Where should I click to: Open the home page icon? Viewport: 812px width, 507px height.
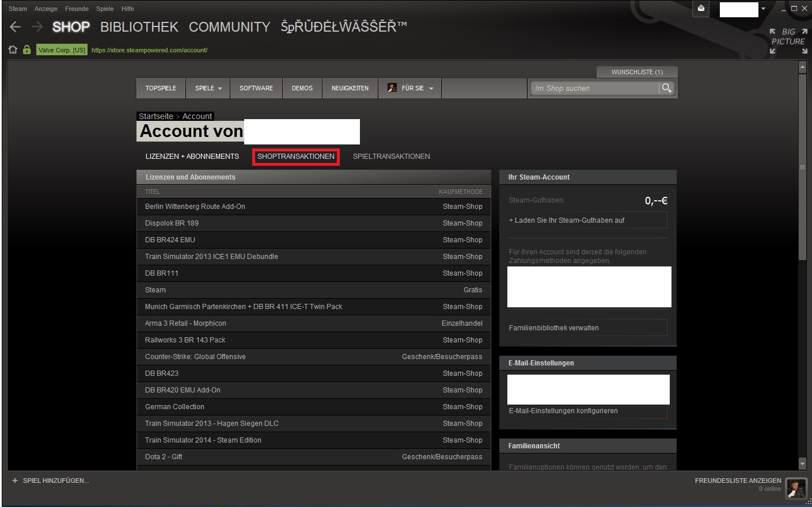[13, 50]
